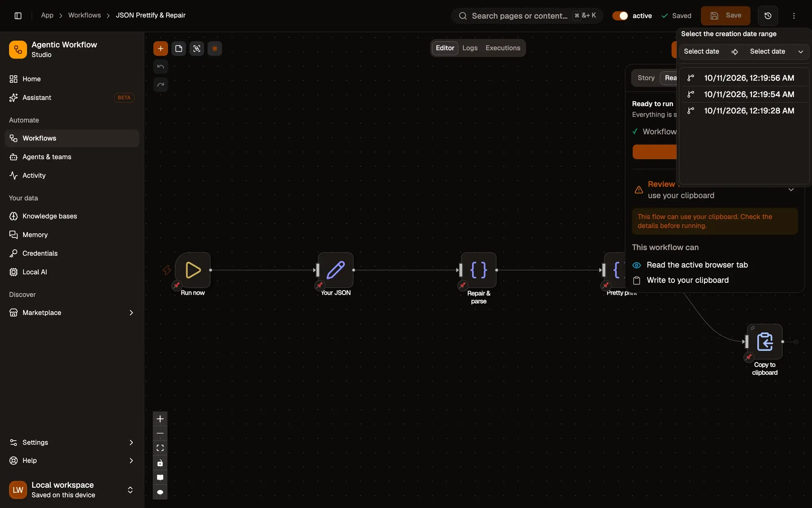Switch to the Logs tab
This screenshot has width=812, height=508.
click(x=470, y=48)
